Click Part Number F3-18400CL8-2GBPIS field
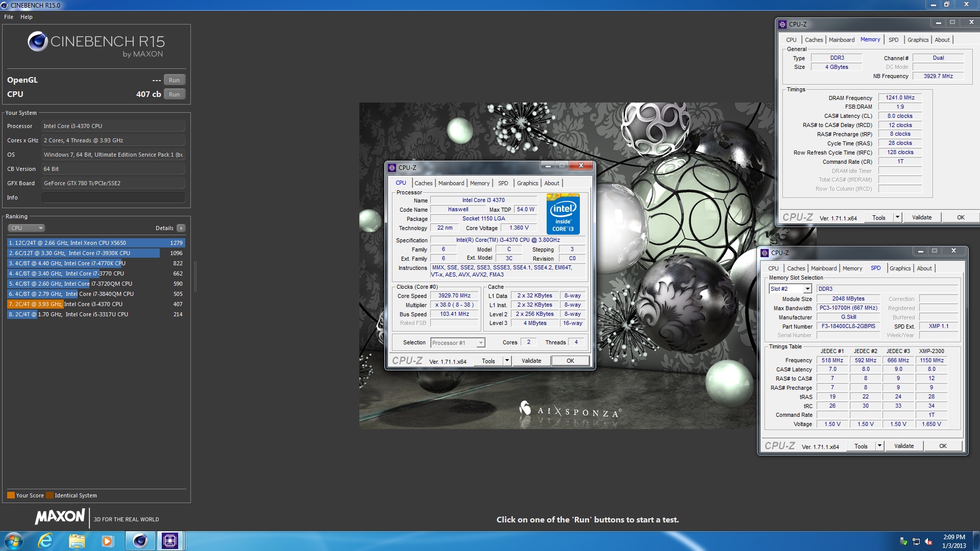Viewport: 980px width, 551px height. pyautogui.click(x=848, y=327)
